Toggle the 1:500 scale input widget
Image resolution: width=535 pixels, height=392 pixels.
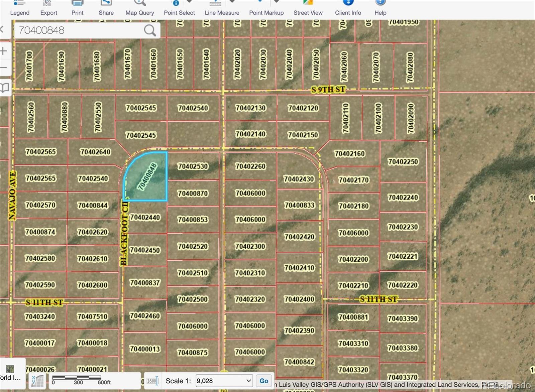point(152,381)
